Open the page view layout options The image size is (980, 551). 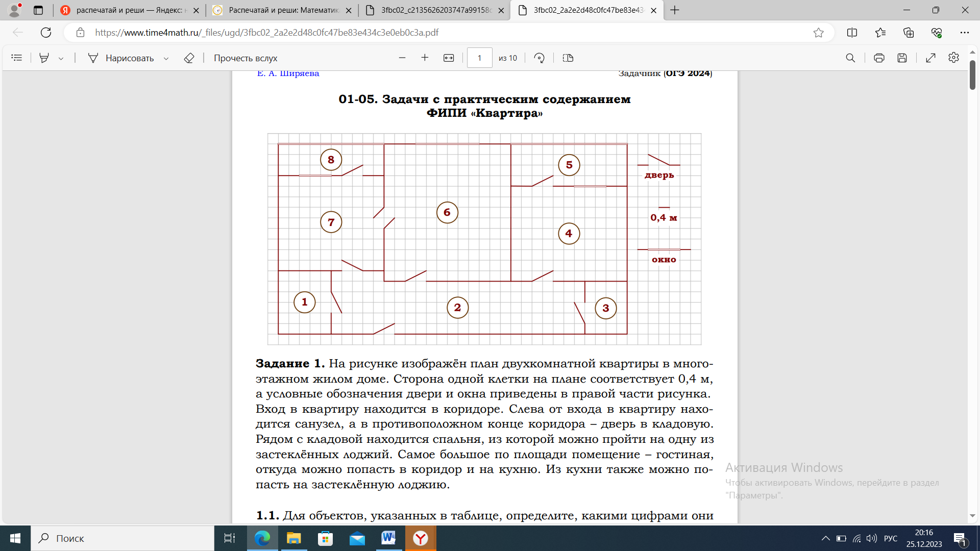click(x=568, y=58)
